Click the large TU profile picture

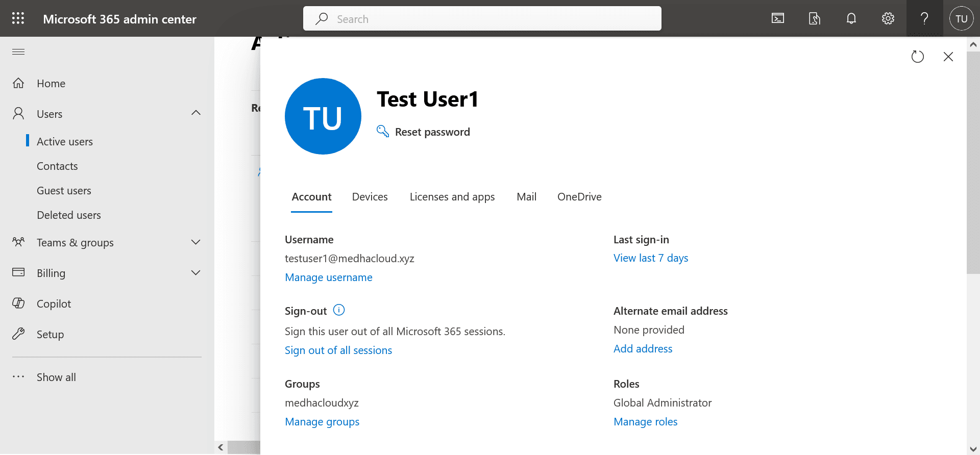click(323, 116)
